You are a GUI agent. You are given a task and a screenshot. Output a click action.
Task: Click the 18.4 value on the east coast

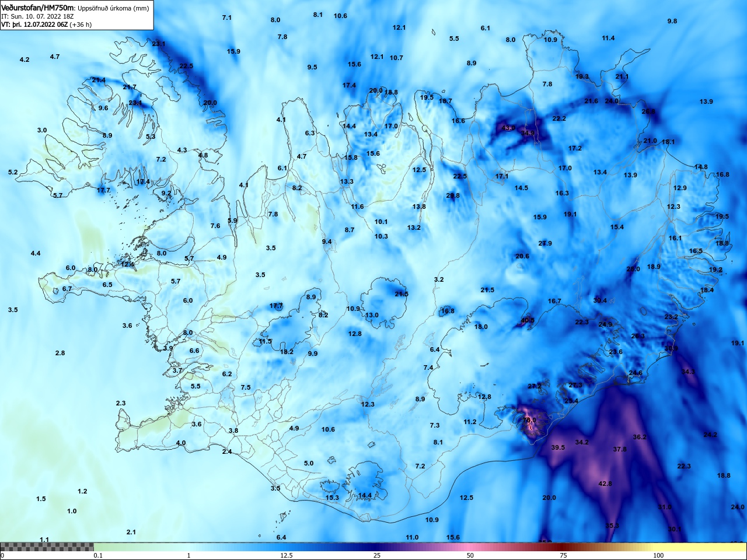pos(707,290)
